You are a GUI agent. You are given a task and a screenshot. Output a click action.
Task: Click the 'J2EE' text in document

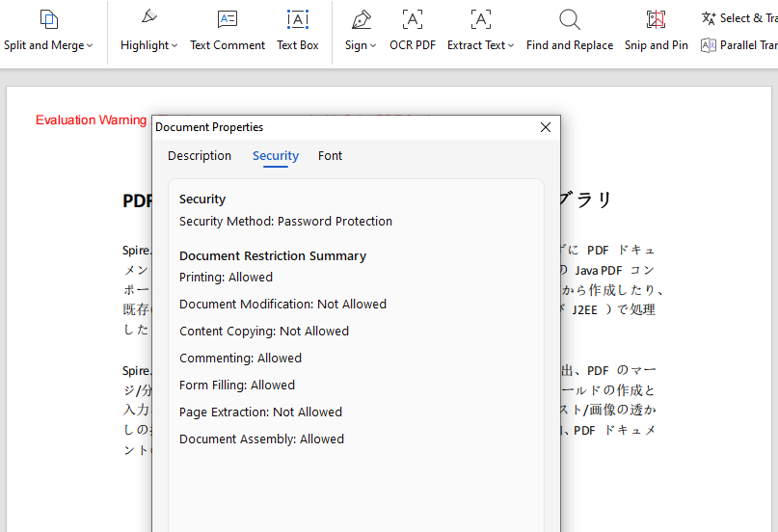[x=584, y=310]
